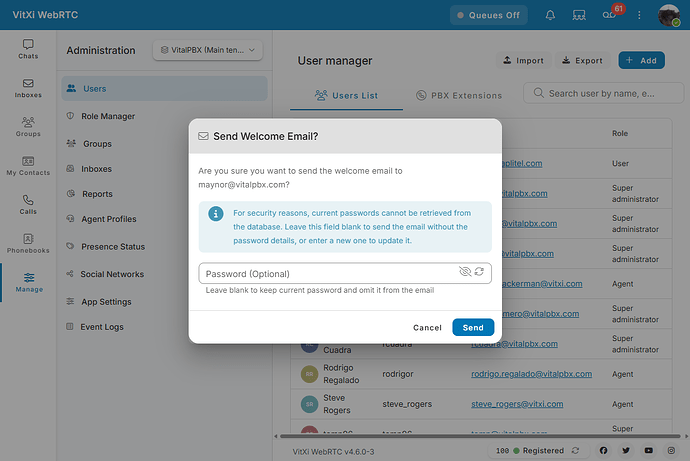Open voicemail icon with 61 badge

609,15
